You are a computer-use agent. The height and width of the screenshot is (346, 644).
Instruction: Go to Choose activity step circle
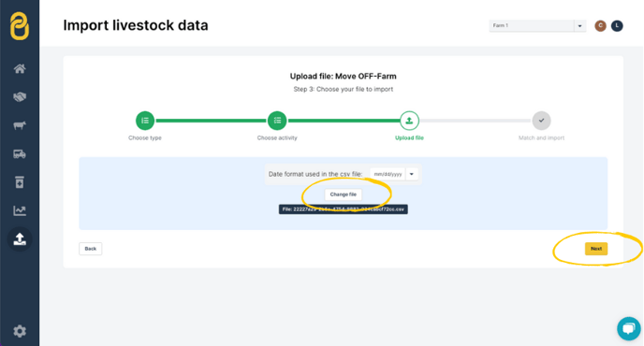coord(277,121)
